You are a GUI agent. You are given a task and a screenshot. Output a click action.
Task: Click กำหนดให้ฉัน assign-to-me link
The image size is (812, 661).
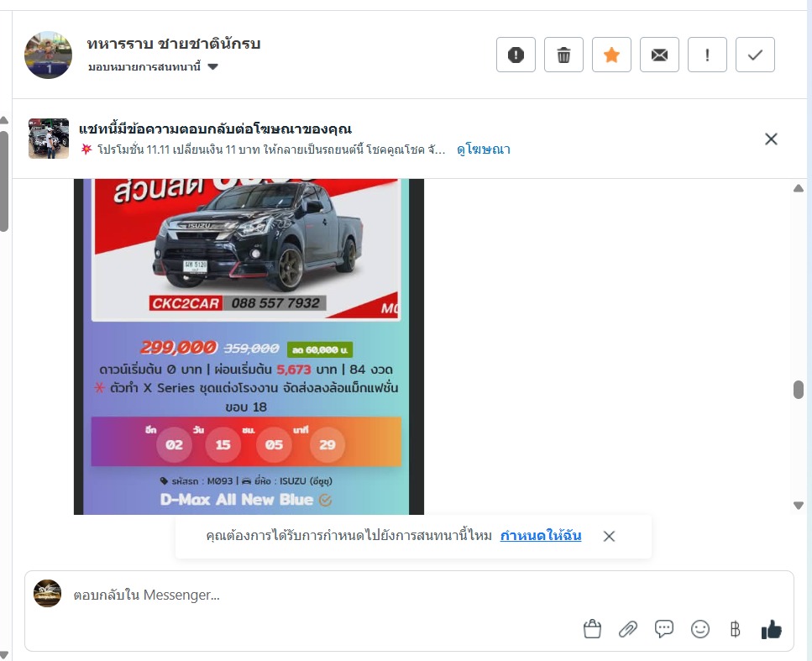(541, 536)
